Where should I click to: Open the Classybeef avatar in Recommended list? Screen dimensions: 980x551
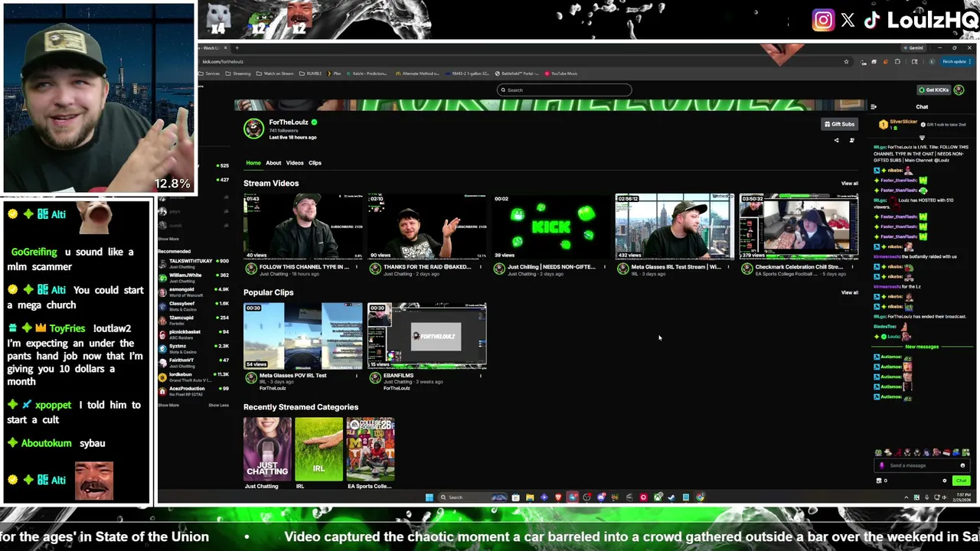163,306
